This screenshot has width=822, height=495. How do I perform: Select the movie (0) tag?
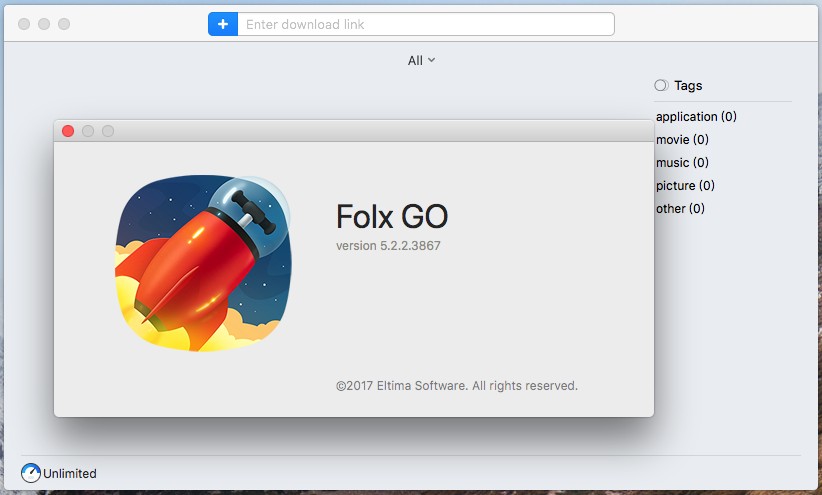[x=682, y=139]
